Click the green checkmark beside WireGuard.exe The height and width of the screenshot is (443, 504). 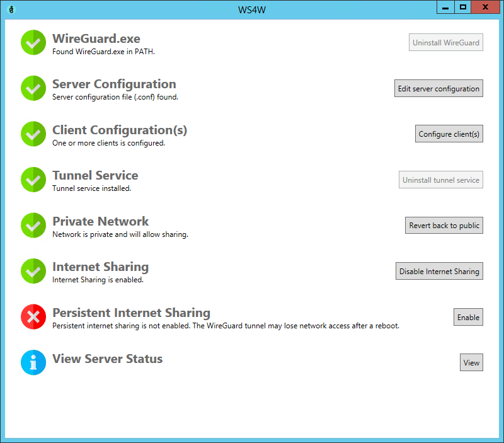[33, 42]
